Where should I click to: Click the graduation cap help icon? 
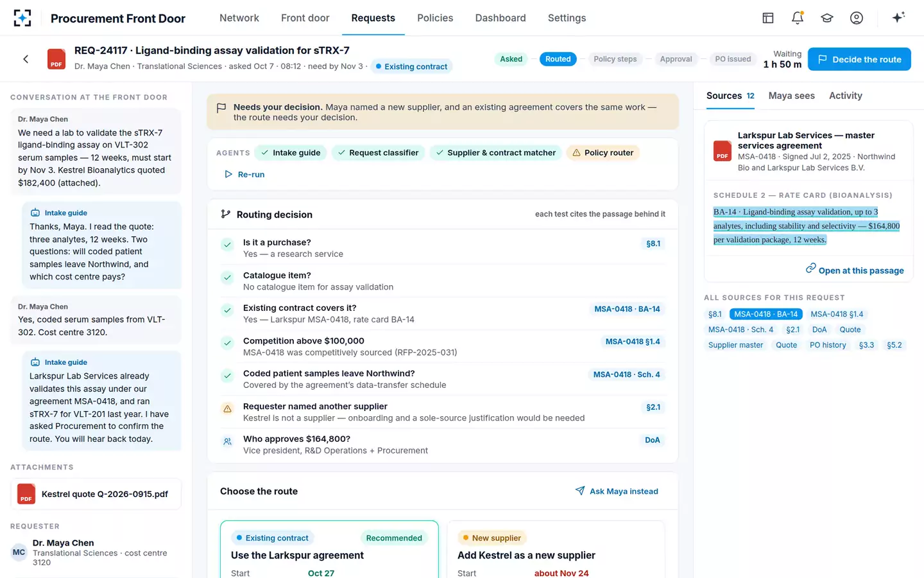click(827, 18)
